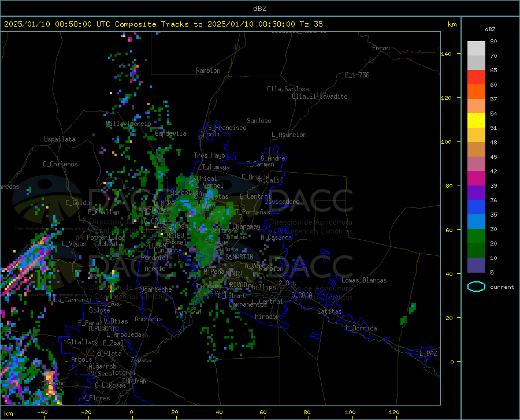The width and height of the screenshot is (520, 420).
Task: Click the 'MAIPU' map label
Action: coord(175,235)
